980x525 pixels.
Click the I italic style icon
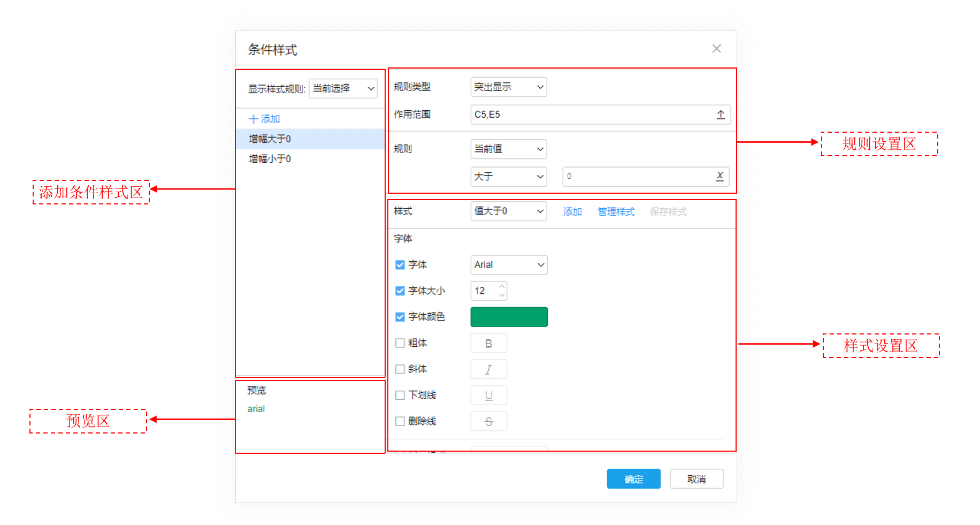(488, 369)
